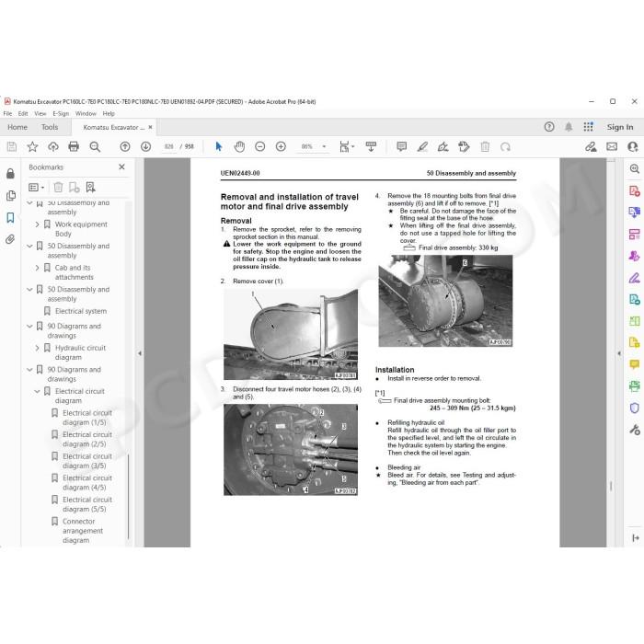Toggle the Bookmarks panel sidebar icon
The height and width of the screenshot is (644, 644).
coord(11,217)
